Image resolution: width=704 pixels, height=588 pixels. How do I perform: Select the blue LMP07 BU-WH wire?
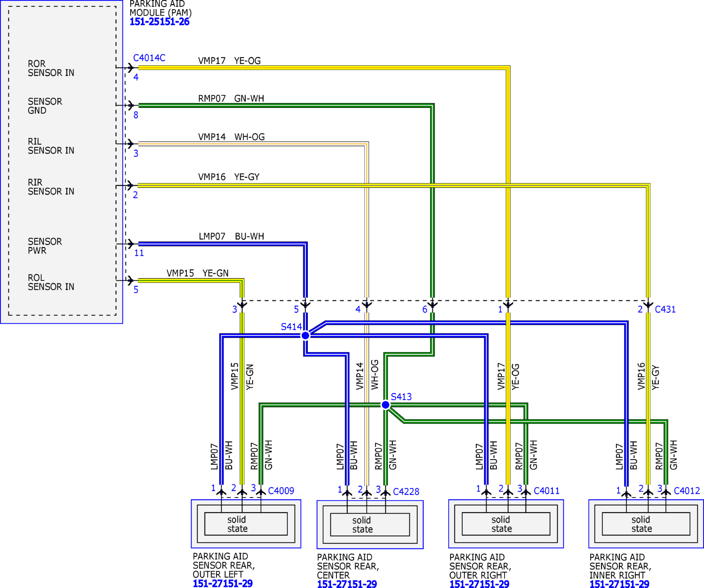221,244
